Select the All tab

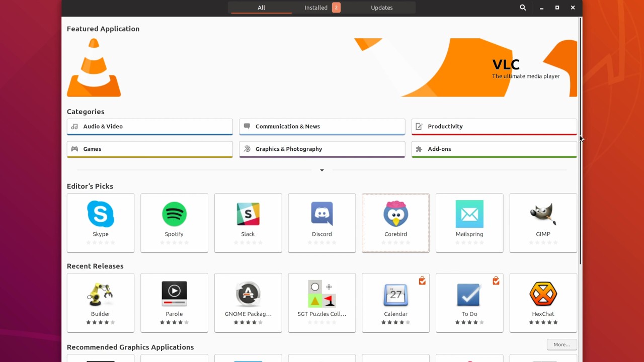click(261, 8)
